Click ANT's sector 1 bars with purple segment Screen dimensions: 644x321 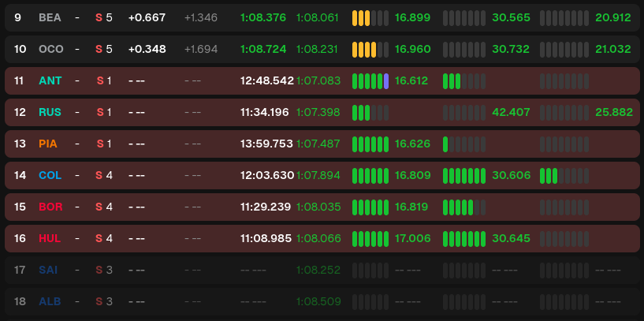370,81
